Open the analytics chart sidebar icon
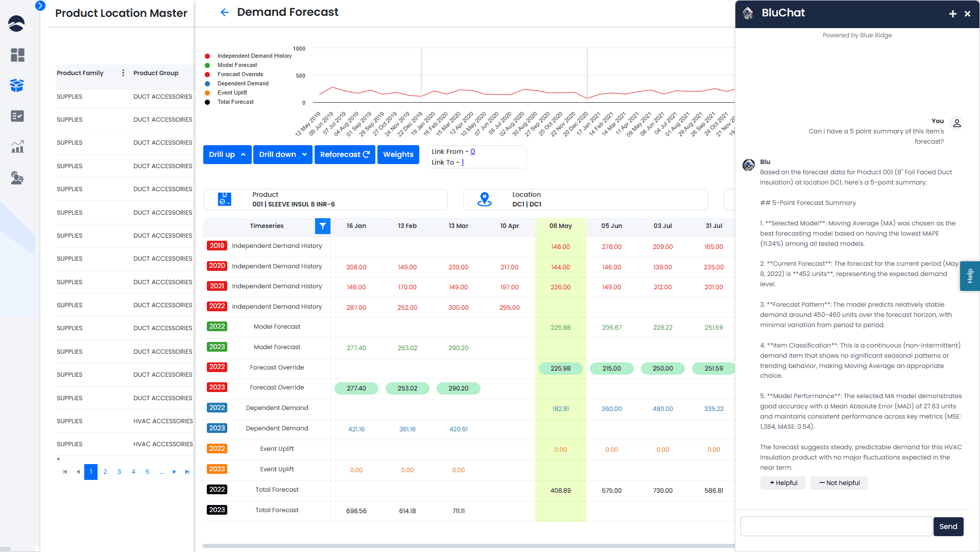The image size is (980, 552). click(x=17, y=147)
